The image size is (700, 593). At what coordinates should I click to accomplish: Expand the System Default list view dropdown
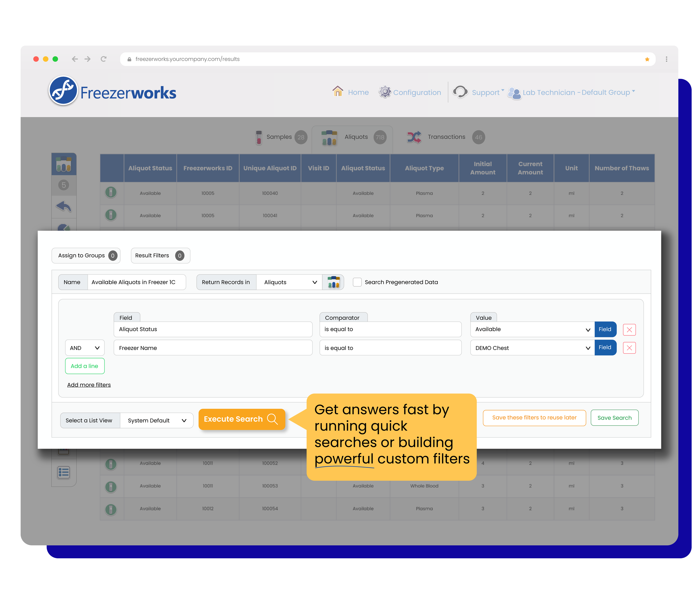coord(157,421)
